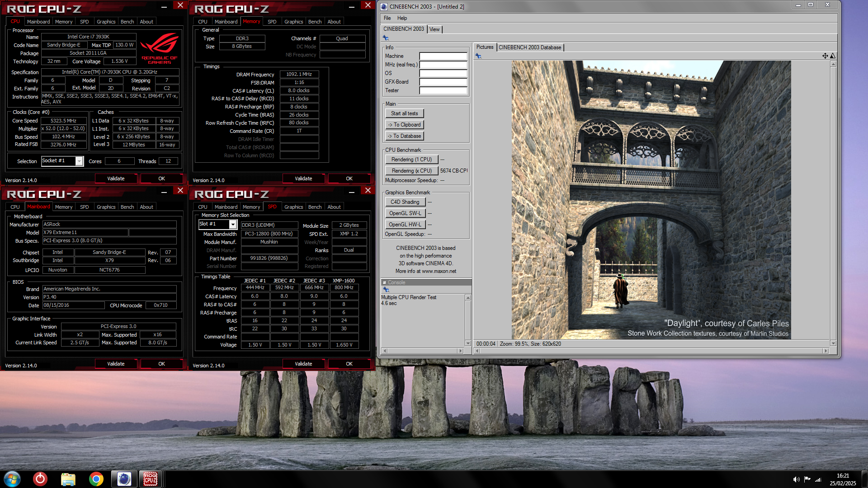Open the Slot #1 memory slot dropdown
Image resolution: width=868 pixels, height=488 pixels.
(233, 225)
